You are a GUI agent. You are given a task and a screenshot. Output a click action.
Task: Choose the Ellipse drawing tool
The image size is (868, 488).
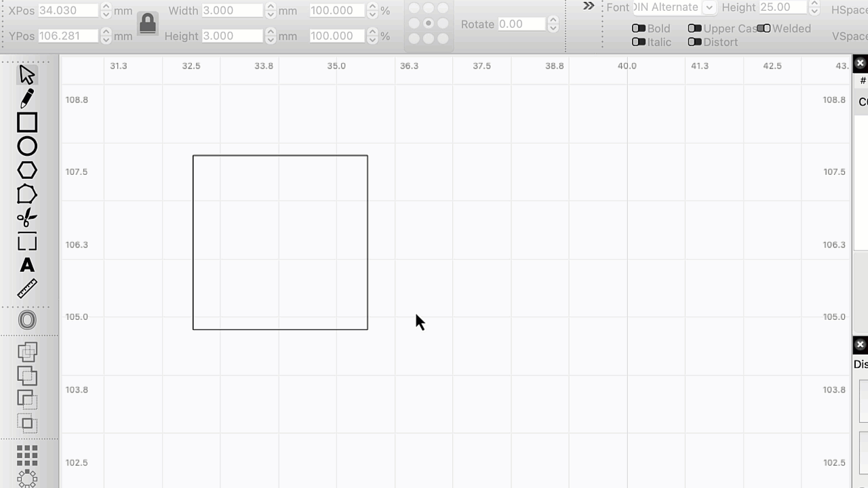pyautogui.click(x=27, y=146)
